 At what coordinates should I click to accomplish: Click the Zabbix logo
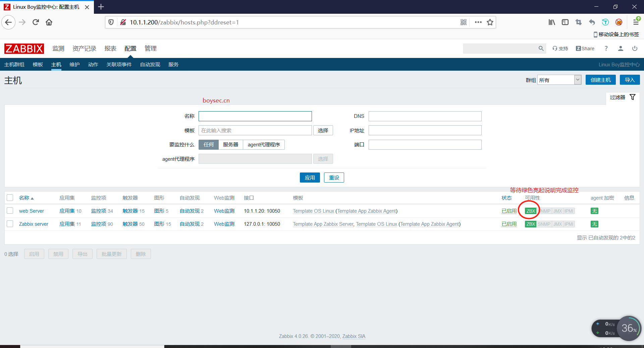click(24, 49)
